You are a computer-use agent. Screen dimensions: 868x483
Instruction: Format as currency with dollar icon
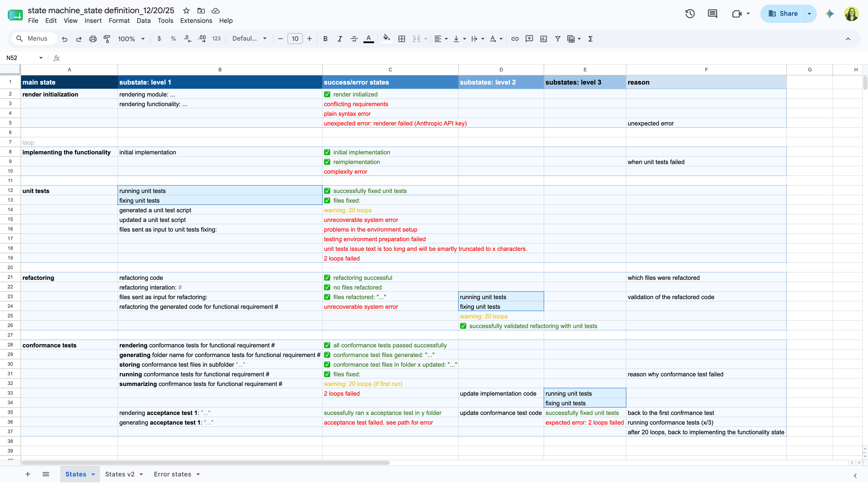click(159, 39)
